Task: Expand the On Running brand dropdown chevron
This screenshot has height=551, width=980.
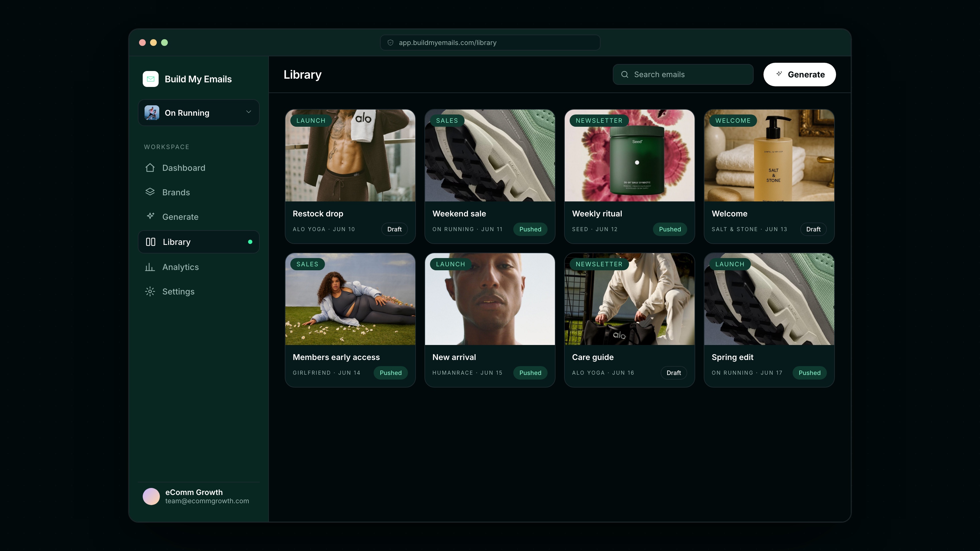Action: coord(249,112)
